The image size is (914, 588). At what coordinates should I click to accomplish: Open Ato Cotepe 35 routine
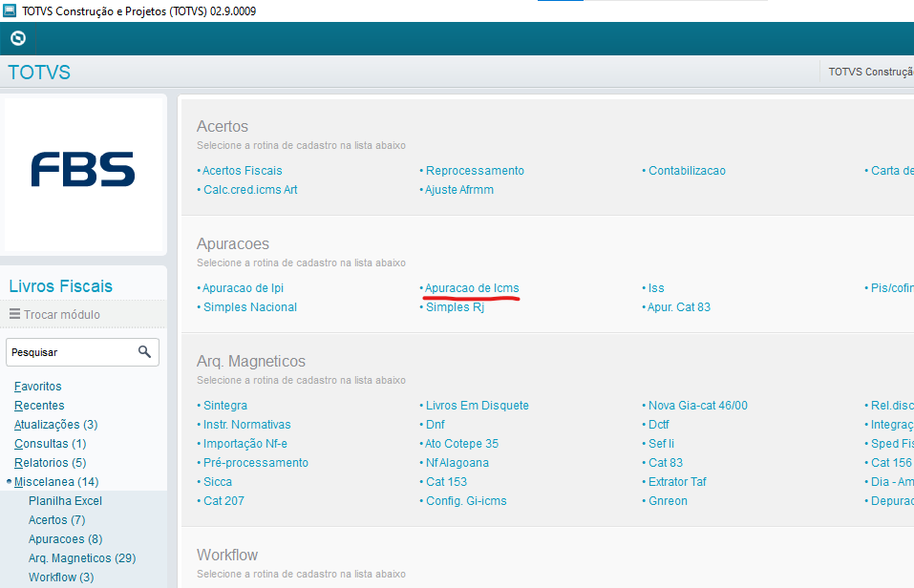[461, 444]
